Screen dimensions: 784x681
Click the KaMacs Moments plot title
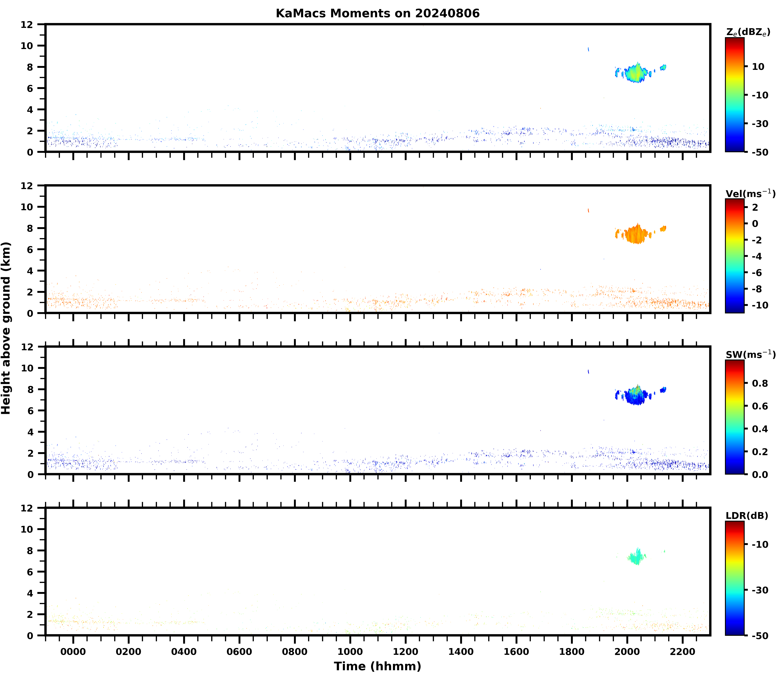377,13
